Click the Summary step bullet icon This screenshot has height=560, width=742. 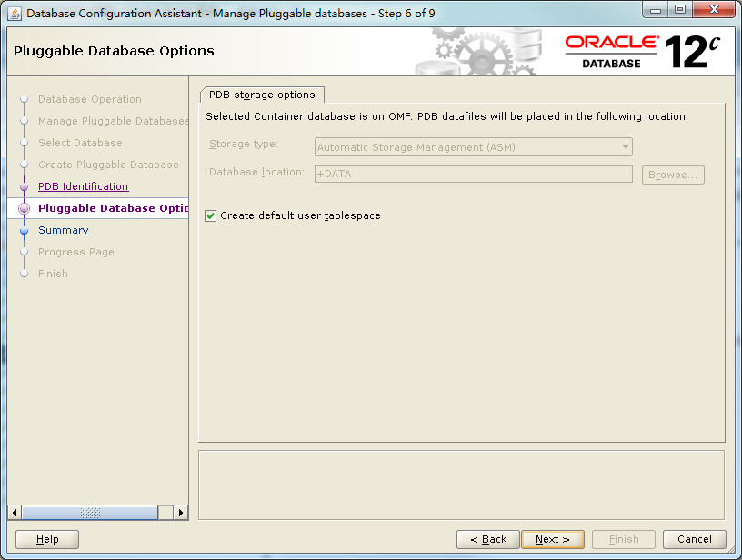click(25, 230)
